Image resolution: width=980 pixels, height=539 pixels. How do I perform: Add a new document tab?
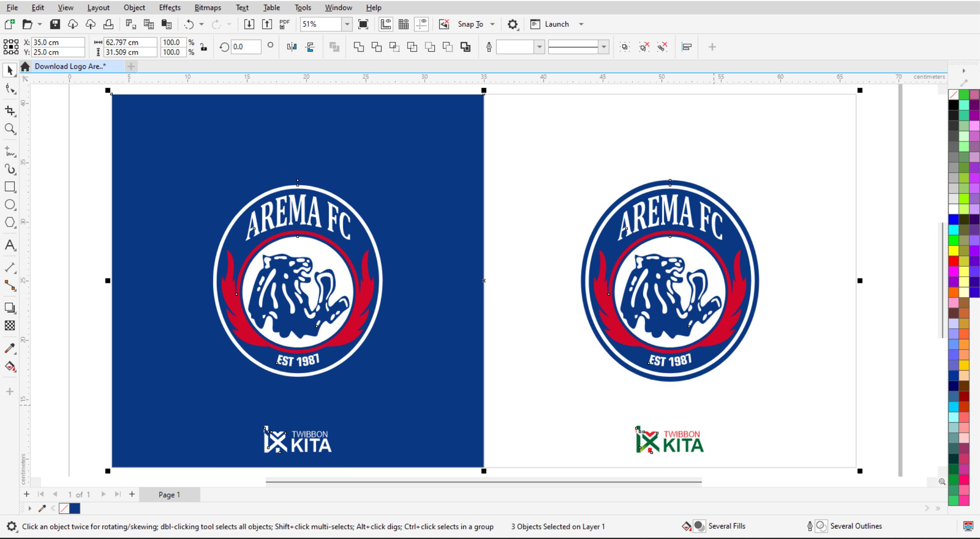coord(131,67)
